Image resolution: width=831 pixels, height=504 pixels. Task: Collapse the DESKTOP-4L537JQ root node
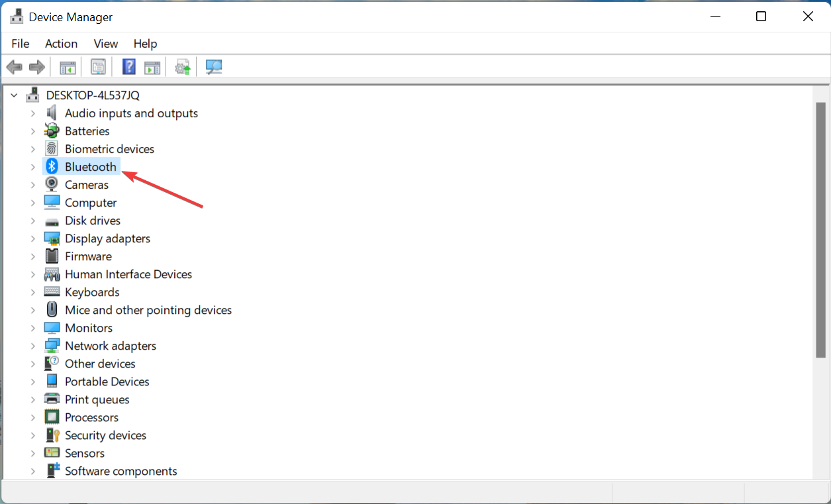pyautogui.click(x=14, y=95)
